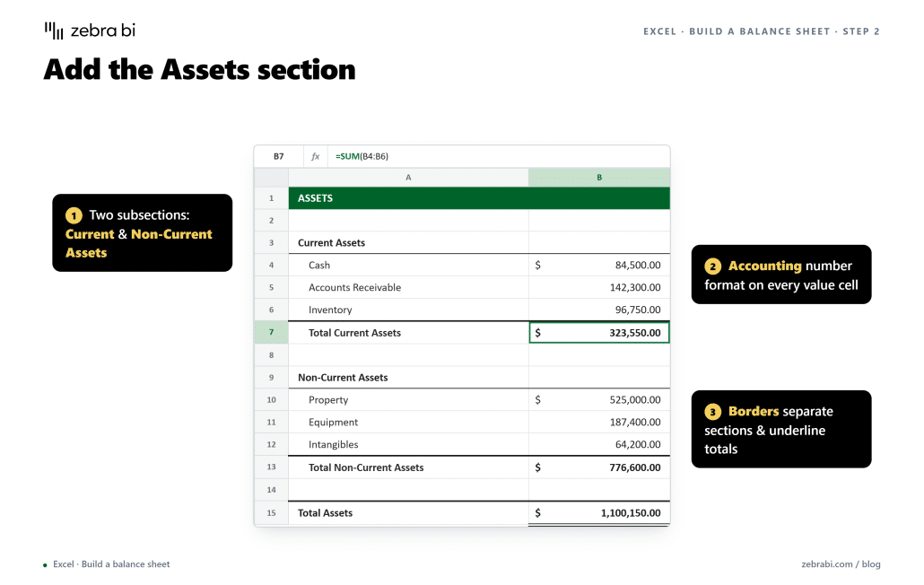Viewport: 924px width, 585px height.
Task: Click the Property label cell
Action: pyautogui.click(x=408, y=400)
